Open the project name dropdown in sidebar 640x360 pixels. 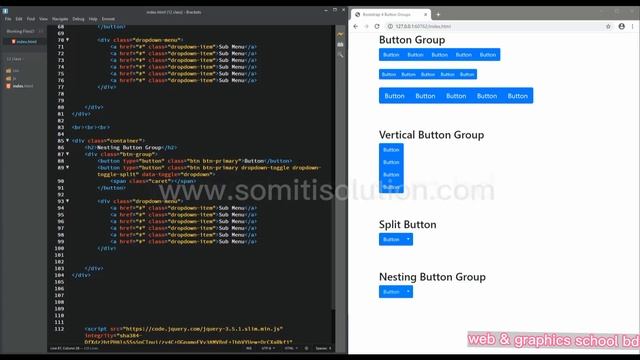click(x=15, y=59)
